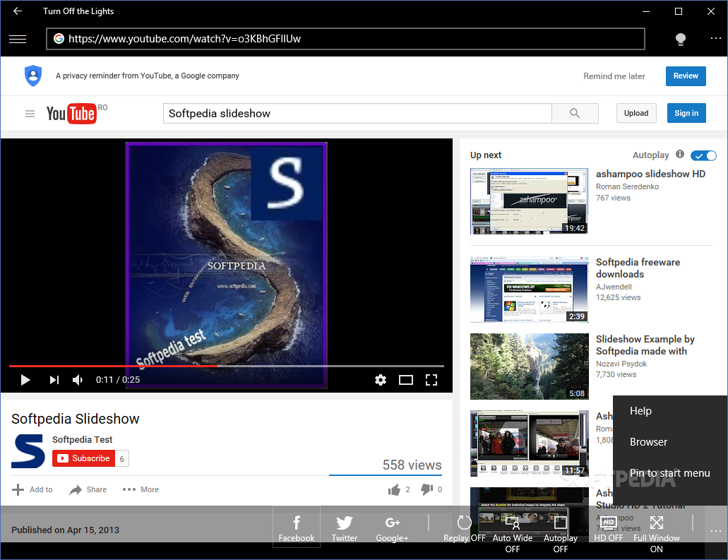Screen dimensions: 728x560
Task: Select Browser from the popup menu
Action: (x=670, y=442)
